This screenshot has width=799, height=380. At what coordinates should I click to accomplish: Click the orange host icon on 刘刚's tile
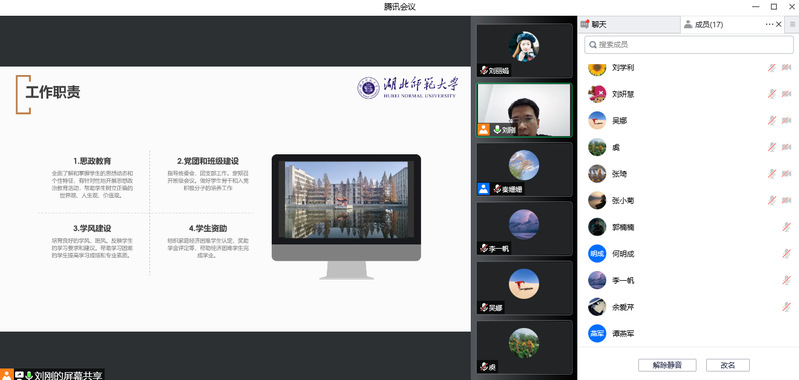pyautogui.click(x=484, y=130)
